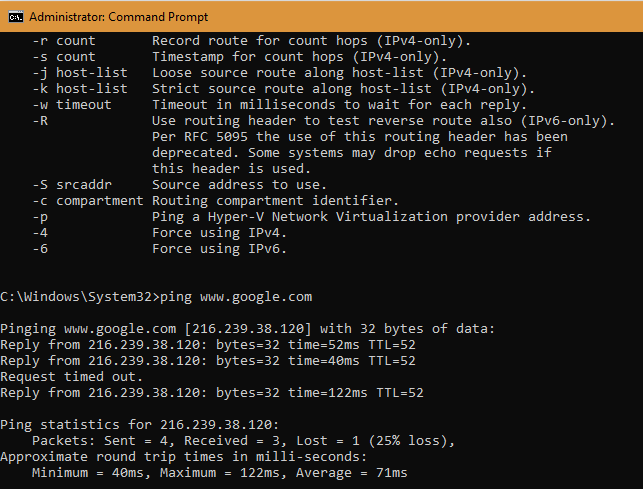Click the Maximum = 122ms value
The height and width of the screenshot is (489, 643).
[221, 473]
